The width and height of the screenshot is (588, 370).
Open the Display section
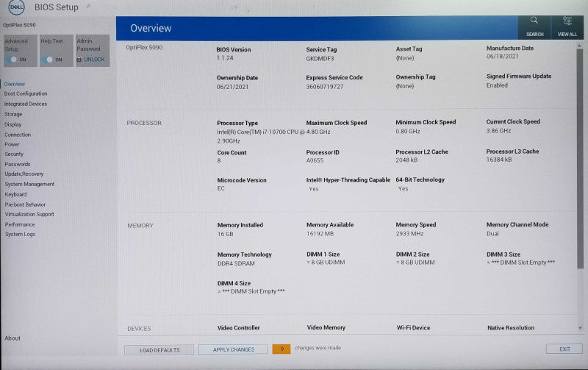click(x=12, y=124)
